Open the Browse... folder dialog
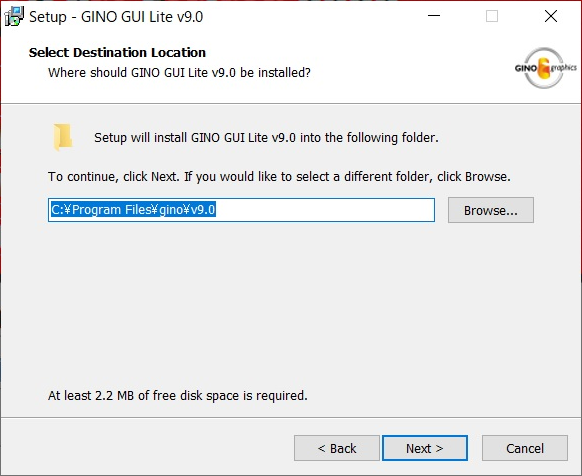Image resolution: width=582 pixels, height=476 pixels. (491, 210)
